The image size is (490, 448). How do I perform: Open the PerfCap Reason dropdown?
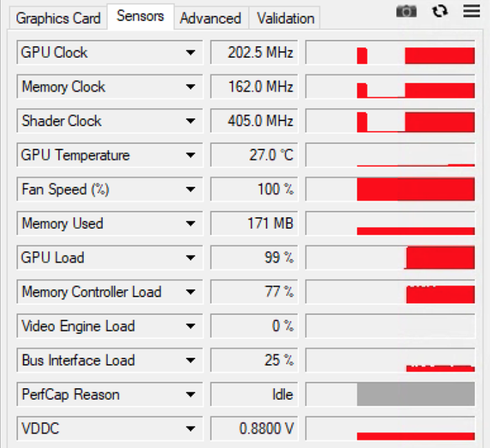(x=191, y=394)
